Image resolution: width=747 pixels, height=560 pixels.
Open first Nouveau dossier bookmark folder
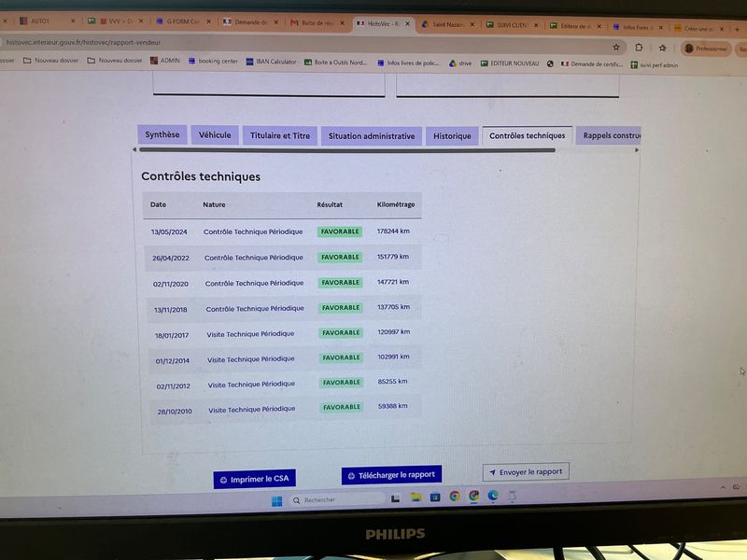coord(51,60)
